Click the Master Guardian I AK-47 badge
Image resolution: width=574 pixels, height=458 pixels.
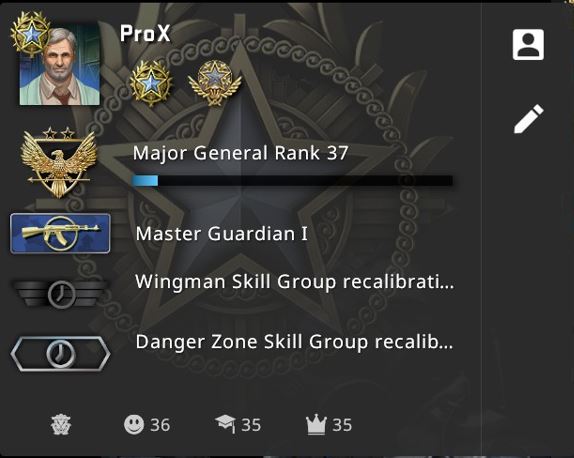[60, 234]
